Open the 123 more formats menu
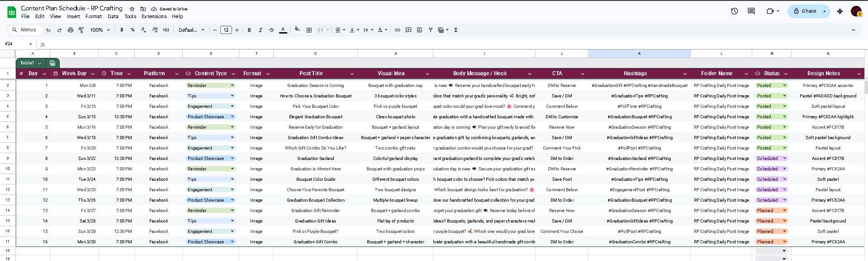 tap(166, 30)
